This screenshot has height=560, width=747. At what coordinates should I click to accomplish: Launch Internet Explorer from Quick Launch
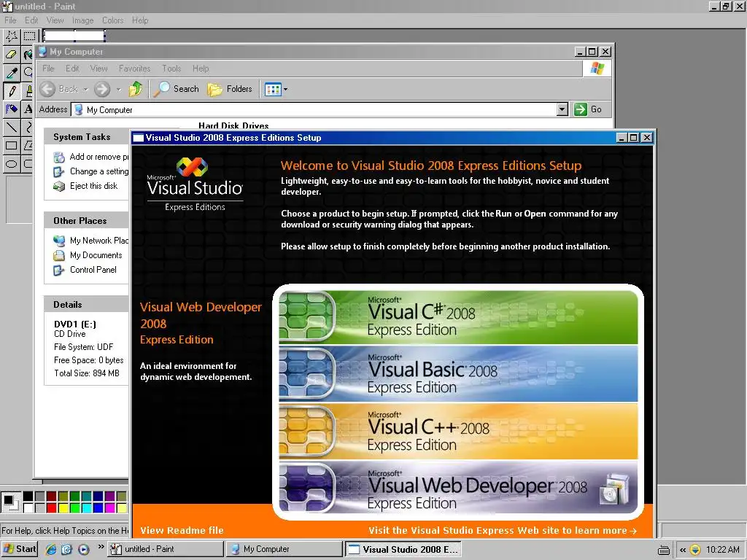(51, 549)
